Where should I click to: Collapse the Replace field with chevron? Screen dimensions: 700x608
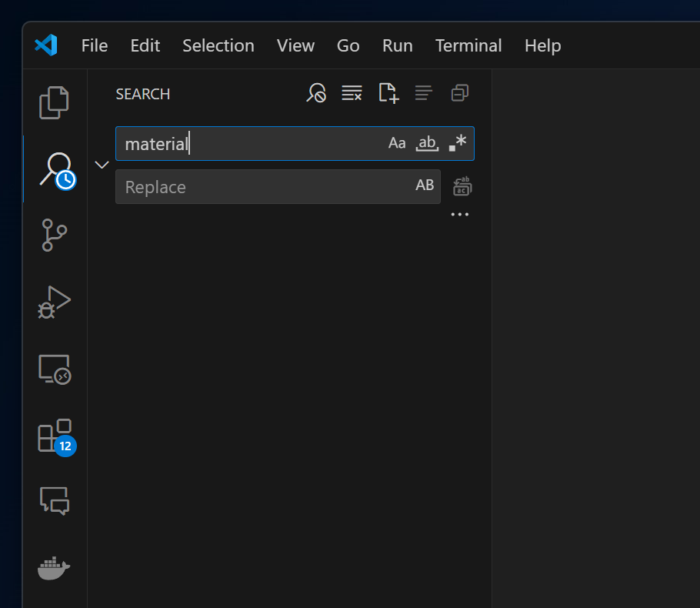click(102, 165)
